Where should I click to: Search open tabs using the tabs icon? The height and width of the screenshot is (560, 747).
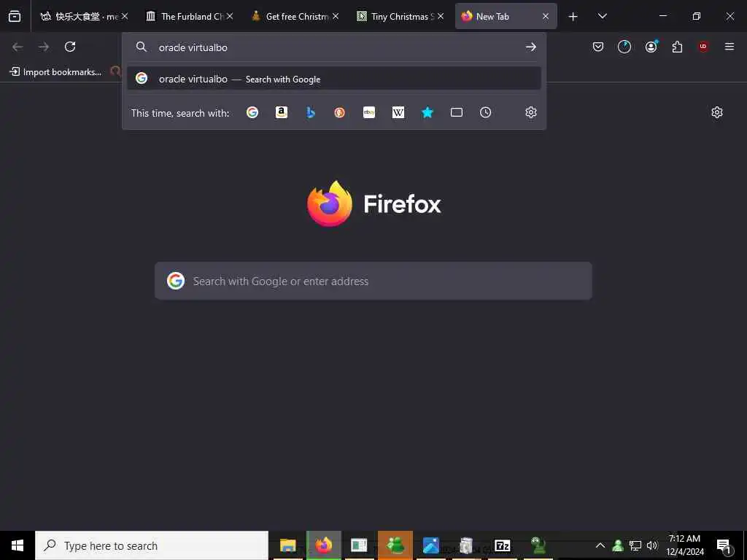[457, 112]
